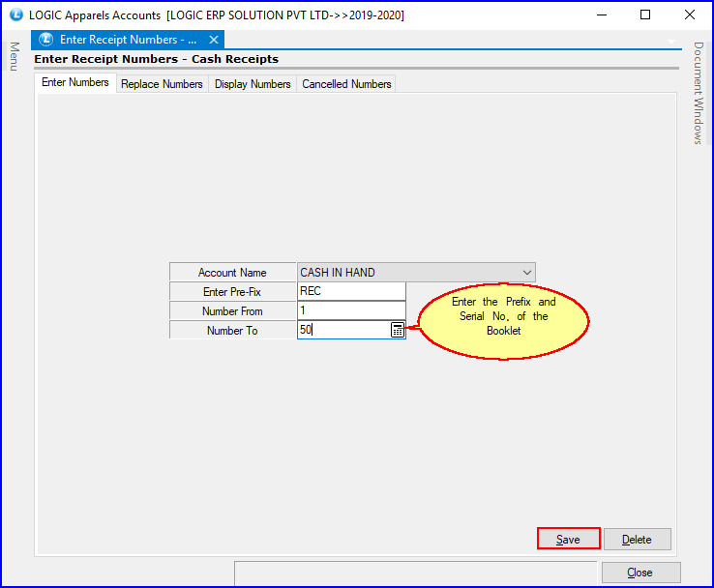Close the LOGIC Apparels Accounts window
Viewport: 714px width, 588px height.
pyautogui.click(x=690, y=15)
